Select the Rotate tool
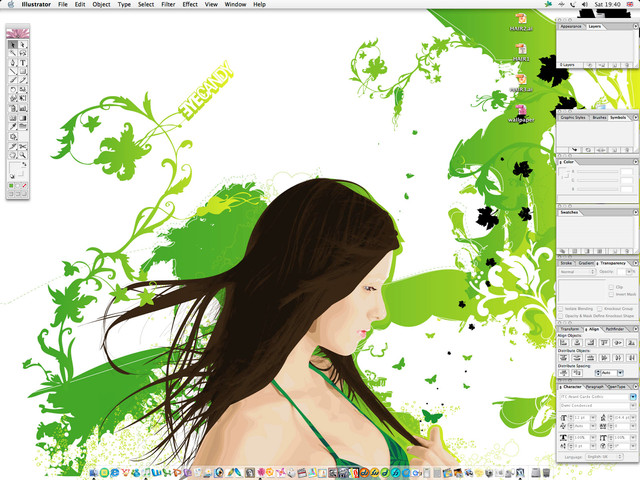 tap(13, 89)
